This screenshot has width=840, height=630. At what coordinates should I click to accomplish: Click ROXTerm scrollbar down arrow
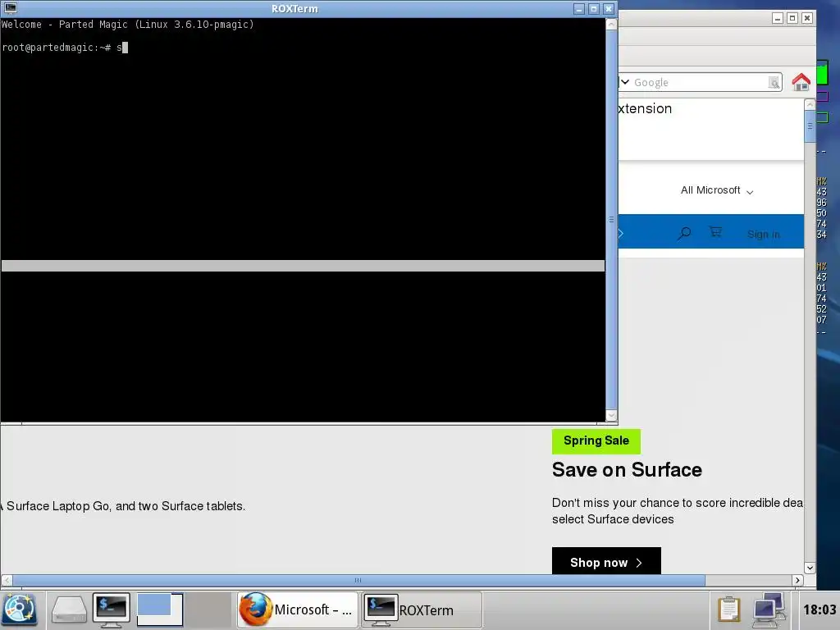click(x=611, y=415)
